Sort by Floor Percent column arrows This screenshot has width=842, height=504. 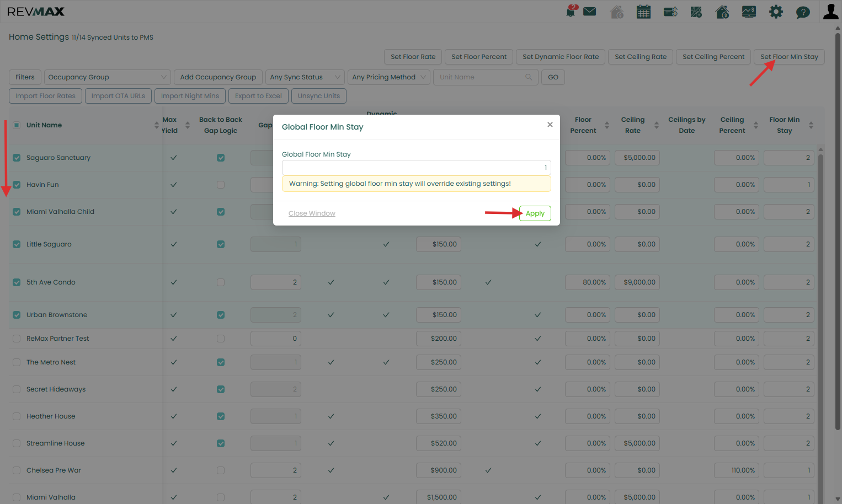click(x=606, y=125)
